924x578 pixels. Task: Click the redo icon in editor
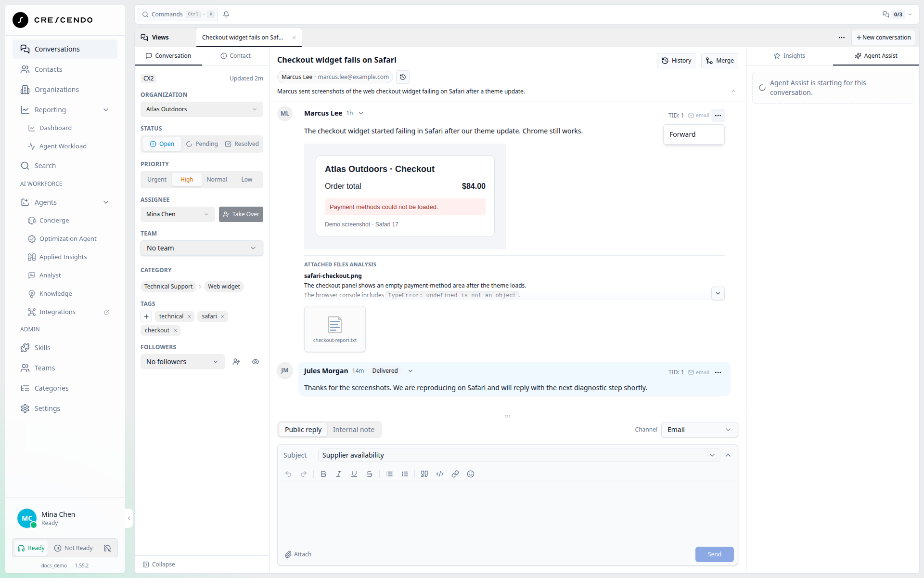pos(304,474)
